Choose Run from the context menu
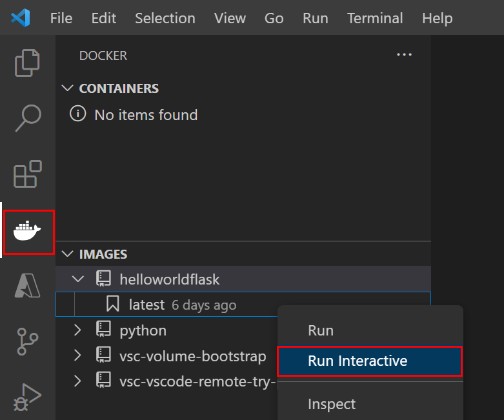Screen dimensions: 504x420 [321, 330]
